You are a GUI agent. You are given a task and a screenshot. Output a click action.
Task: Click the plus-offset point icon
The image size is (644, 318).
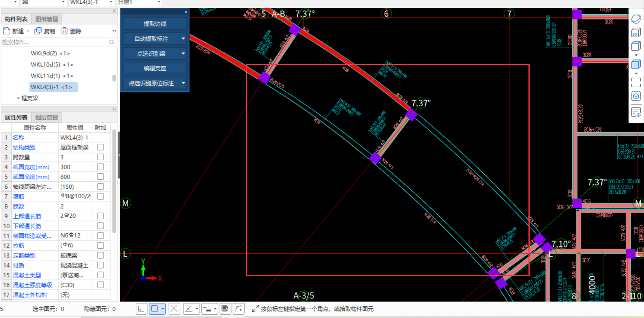(207, 309)
